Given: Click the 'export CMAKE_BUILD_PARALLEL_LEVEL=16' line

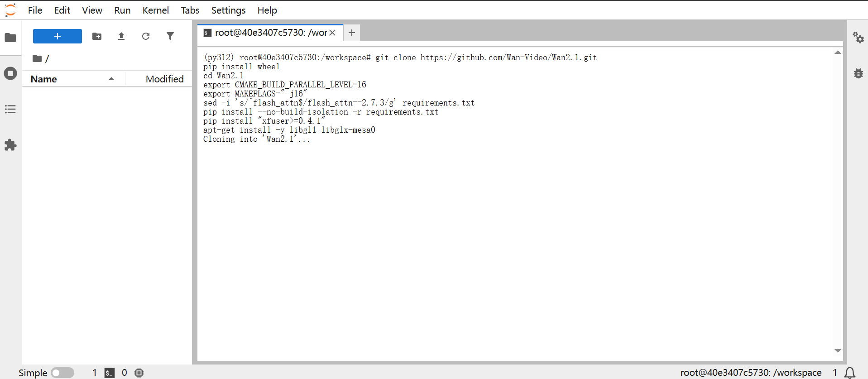Looking at the screenshot, I should (x=285, y=85).
